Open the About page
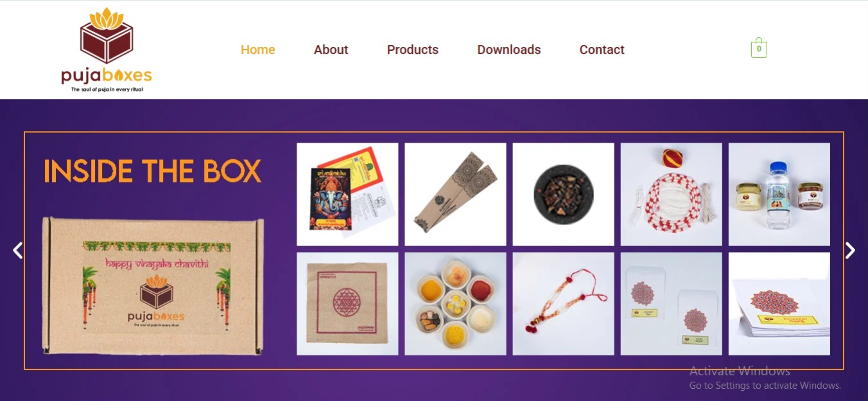The height and width of the screenshot is (401, 868). coord(331,49)
